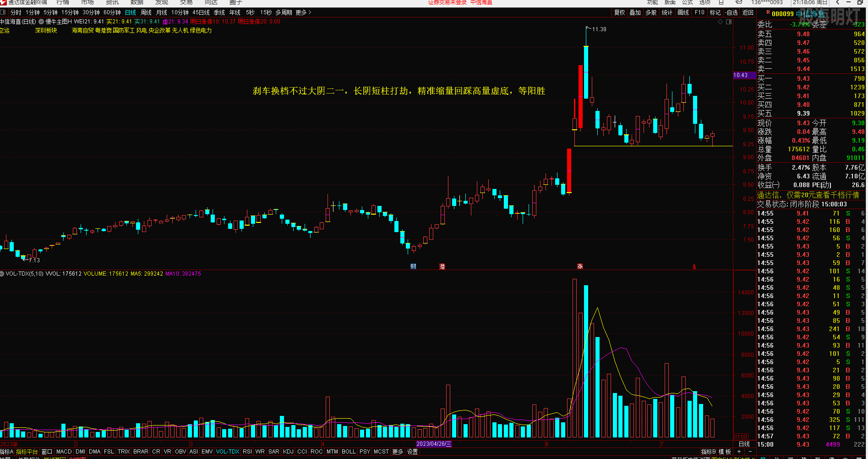
Task: Open the 行情 menu
Action: (x=63, y=2)
